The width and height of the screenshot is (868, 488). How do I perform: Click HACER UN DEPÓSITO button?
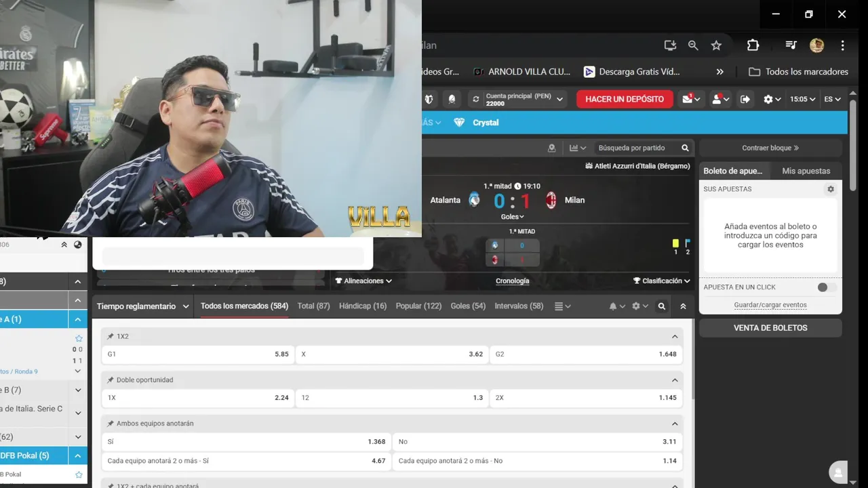625,99
